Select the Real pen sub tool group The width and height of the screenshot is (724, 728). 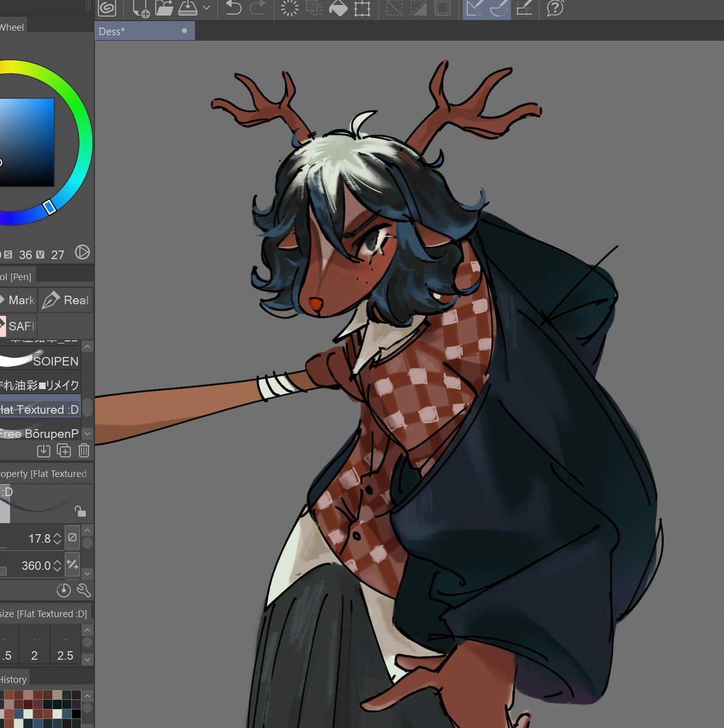(x=66, y=300)
